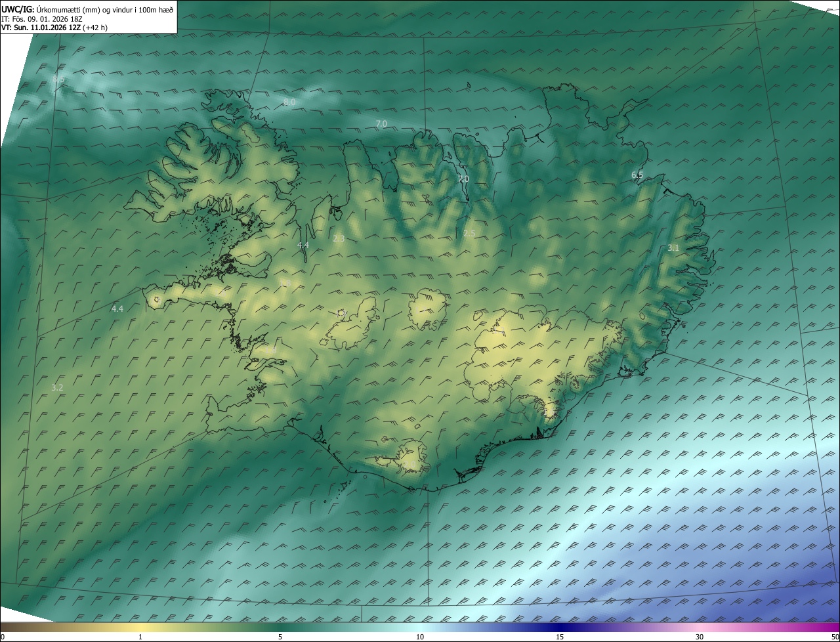Click the 6.5 value label near the northeast coast
This screenshot has height=642, width=840.
click(x=637, y=175)
